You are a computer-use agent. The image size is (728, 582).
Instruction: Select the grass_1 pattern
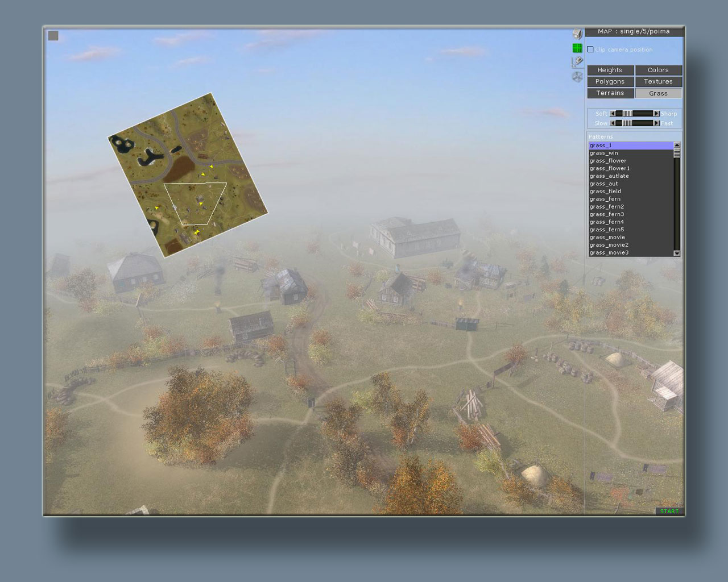[631, 145]
